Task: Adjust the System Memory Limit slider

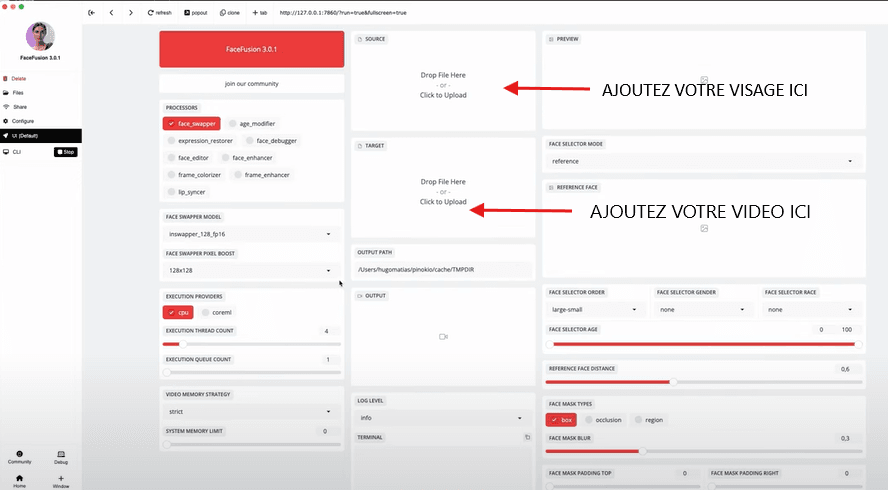Action: 251,445
